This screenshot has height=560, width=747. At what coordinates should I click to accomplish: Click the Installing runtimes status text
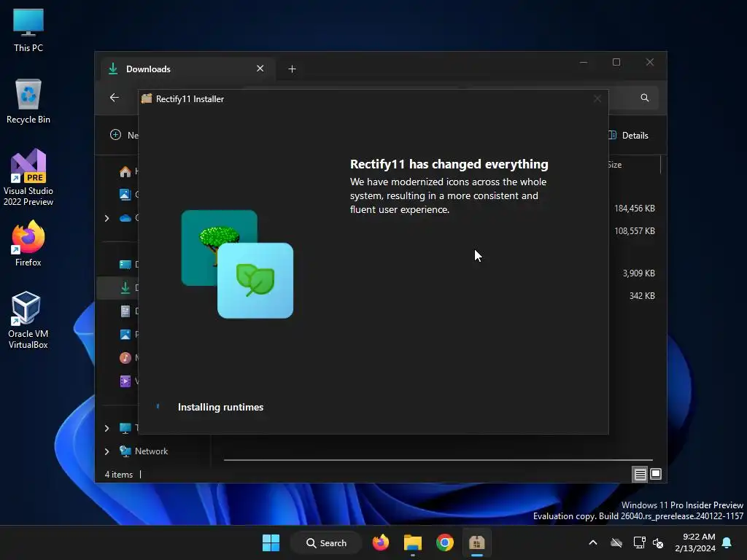tap(220, 407)
